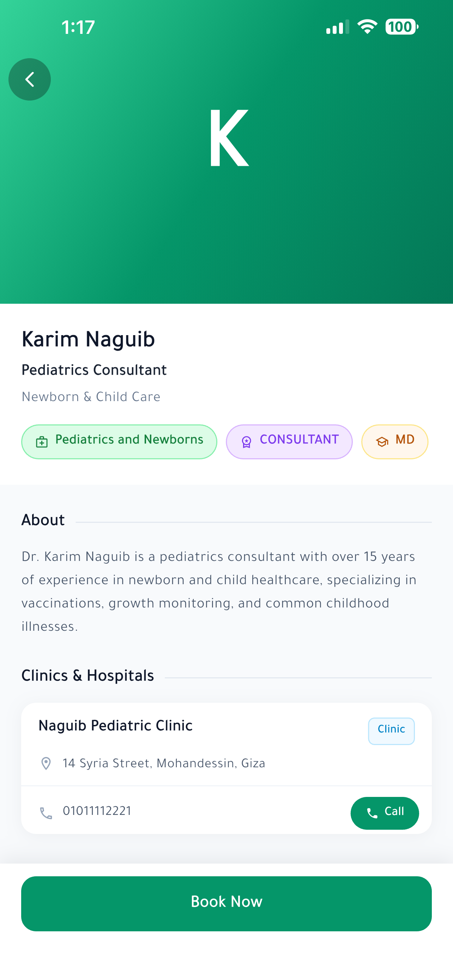The width and height of the screenshot is (453, 980).
Task: Tap the Wi-Fi status icon
Action: pyautogui.click(x=367, y=26)
